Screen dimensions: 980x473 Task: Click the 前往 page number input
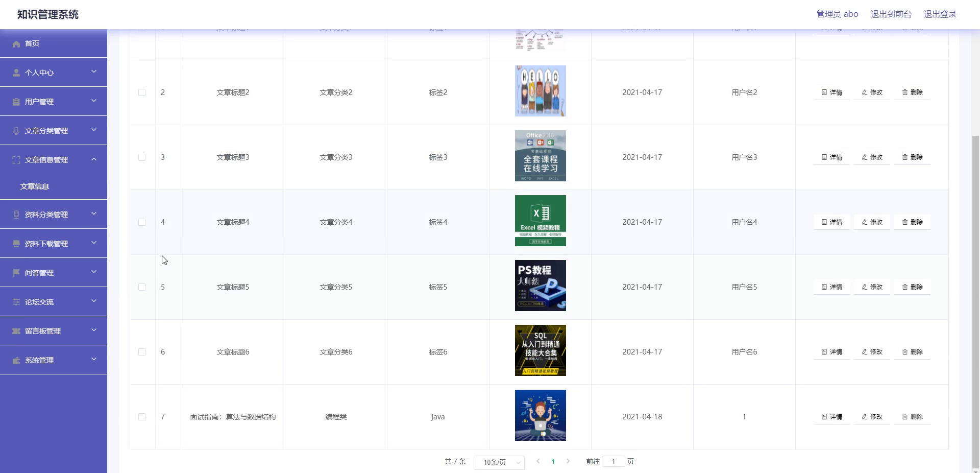[x=614, y=461]
